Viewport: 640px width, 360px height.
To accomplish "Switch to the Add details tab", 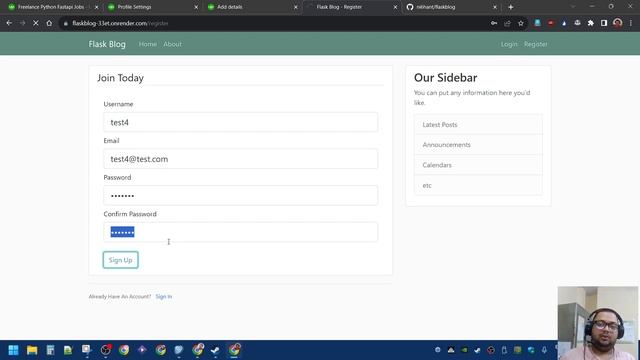I will tap(251, 7).
